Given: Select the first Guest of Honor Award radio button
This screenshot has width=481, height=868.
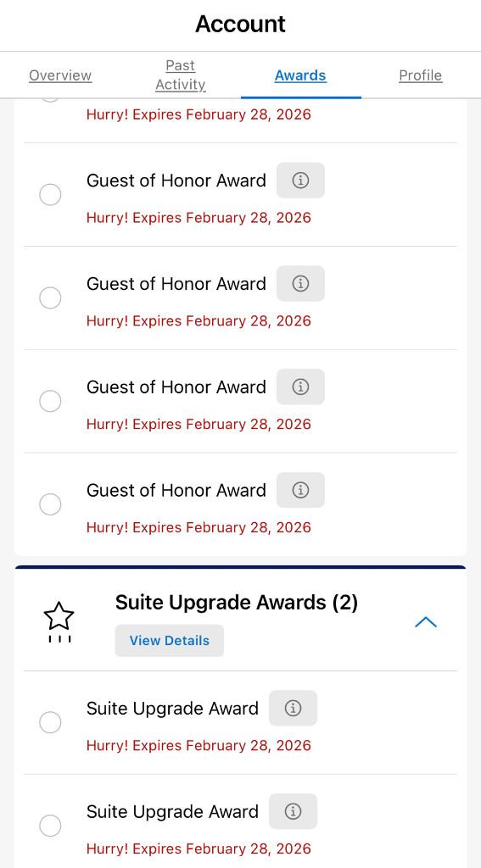Looking at the screenshot, I should pos(50,195).
